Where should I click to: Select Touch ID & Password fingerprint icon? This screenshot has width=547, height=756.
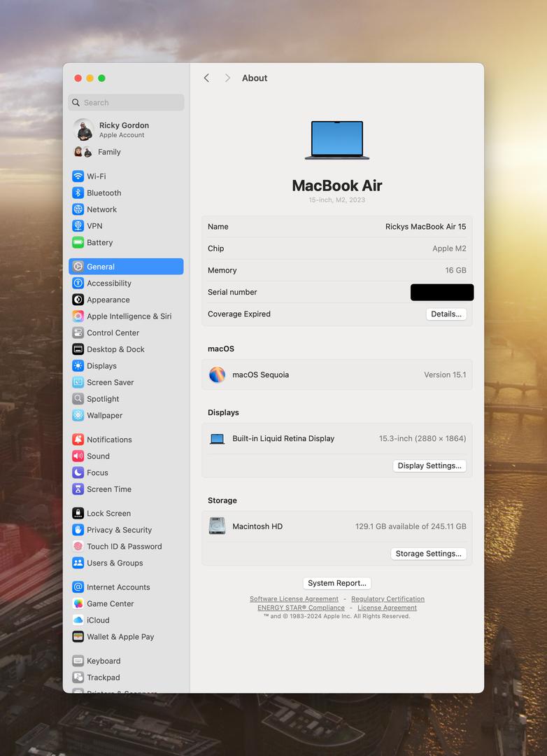coord(78,546)
